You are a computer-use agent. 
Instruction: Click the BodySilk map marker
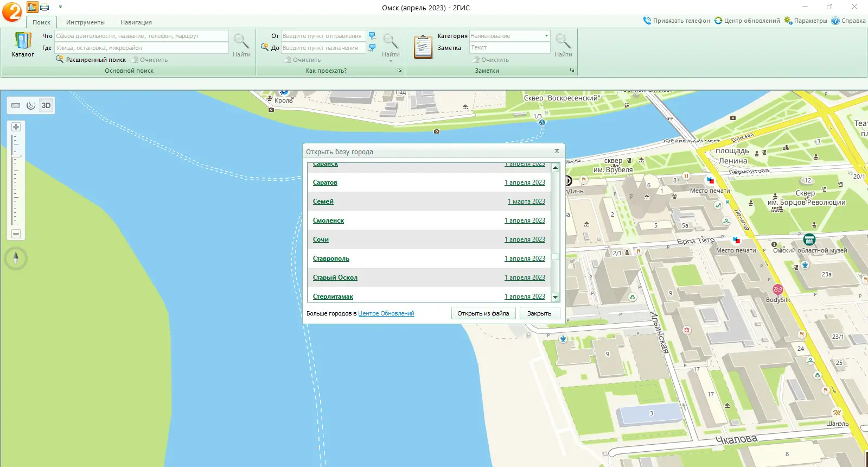(x=777, y=289)
